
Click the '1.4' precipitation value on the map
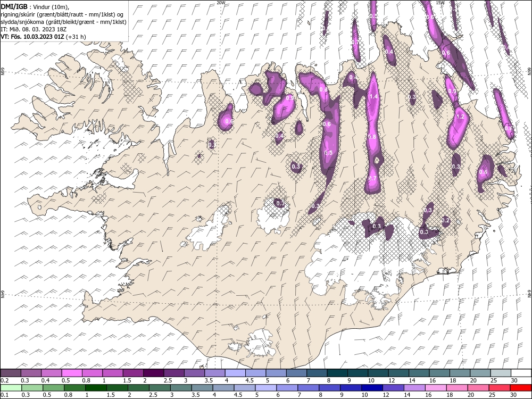point(373,97)
